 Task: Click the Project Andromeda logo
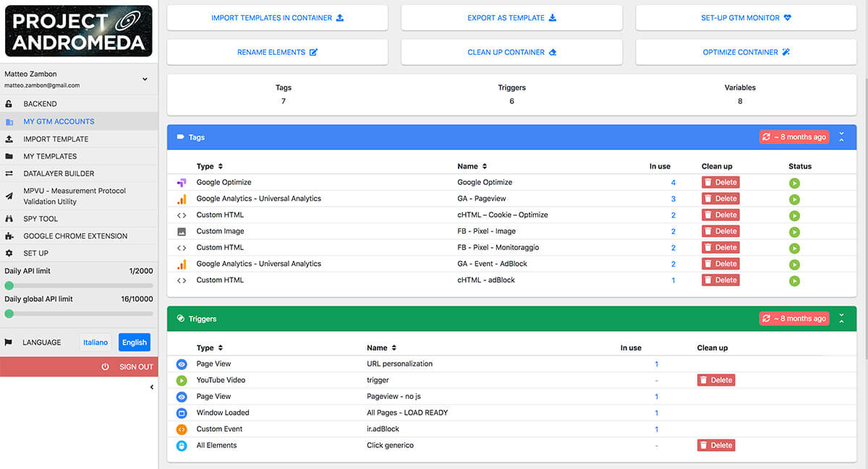point(79,30)
